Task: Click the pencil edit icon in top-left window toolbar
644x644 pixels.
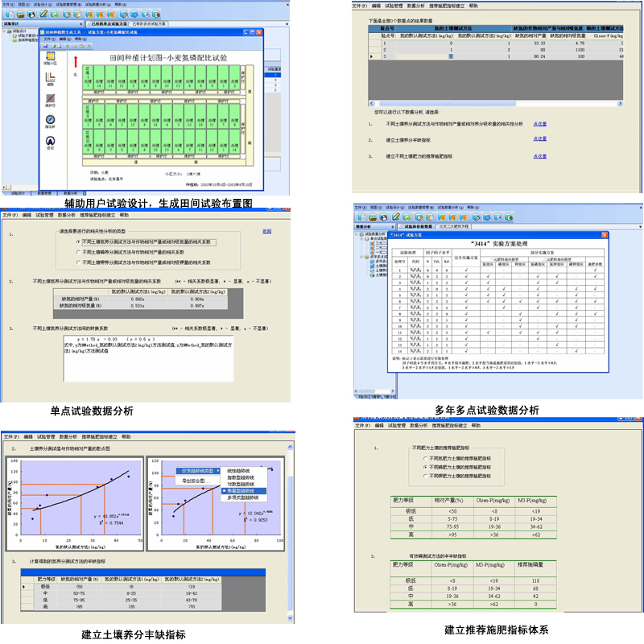Action: pyautogui.click(x=43, y=14)
